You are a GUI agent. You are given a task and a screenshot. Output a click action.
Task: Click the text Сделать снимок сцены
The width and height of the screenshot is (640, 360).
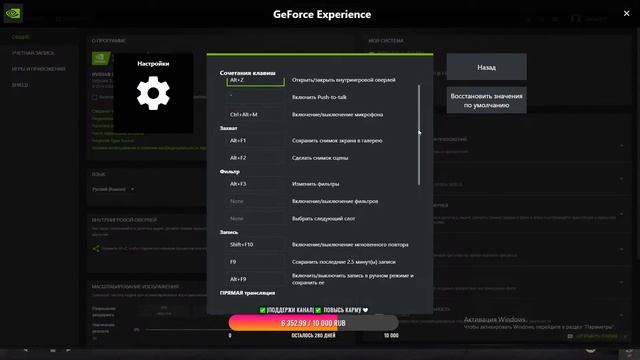pyautogui.click(x=320, y=158)
